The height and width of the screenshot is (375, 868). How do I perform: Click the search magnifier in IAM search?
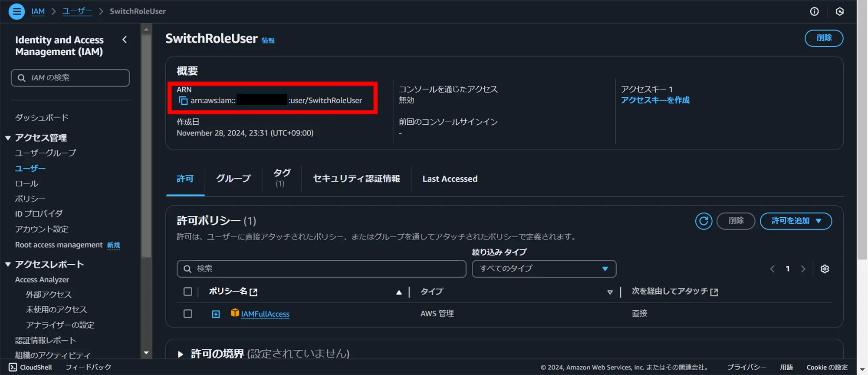21,78
